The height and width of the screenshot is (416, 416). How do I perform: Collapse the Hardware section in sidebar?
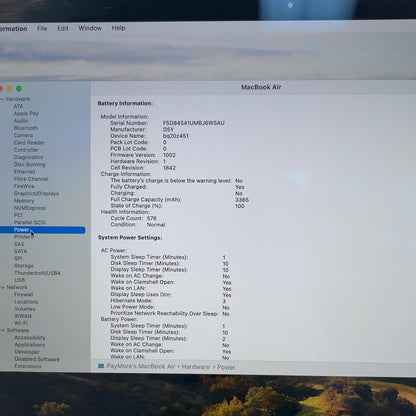[x=2, y=99]
